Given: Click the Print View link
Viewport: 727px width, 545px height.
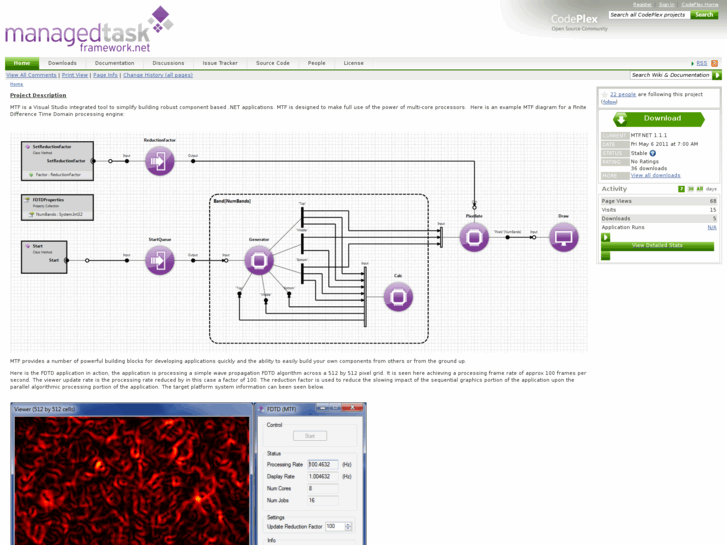Looking at the screenshot, I should [75, 75].
